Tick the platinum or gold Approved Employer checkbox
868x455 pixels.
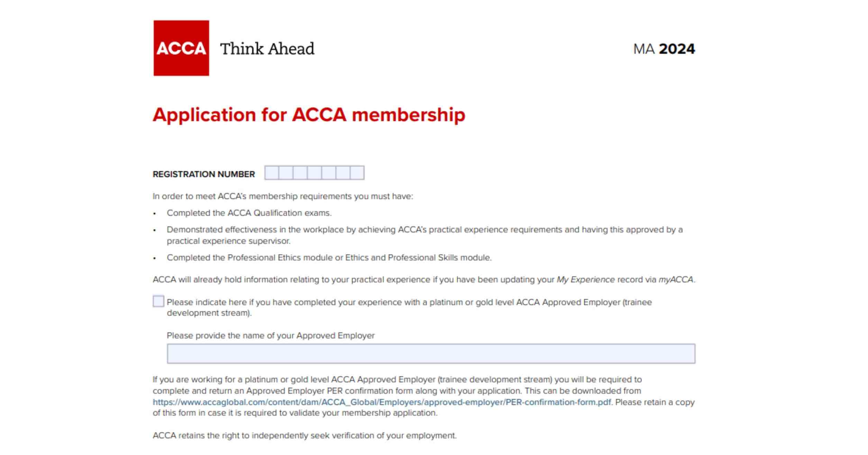pyautogui.click(x=158, y=301)
